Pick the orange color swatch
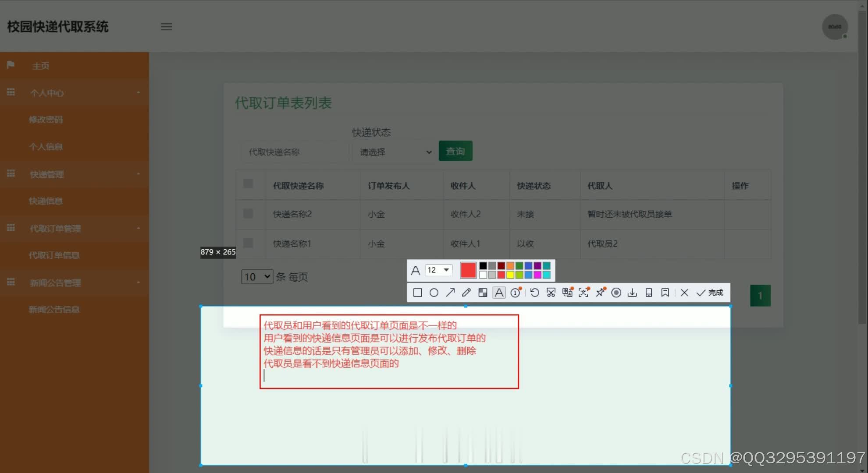 coord(510,265)
